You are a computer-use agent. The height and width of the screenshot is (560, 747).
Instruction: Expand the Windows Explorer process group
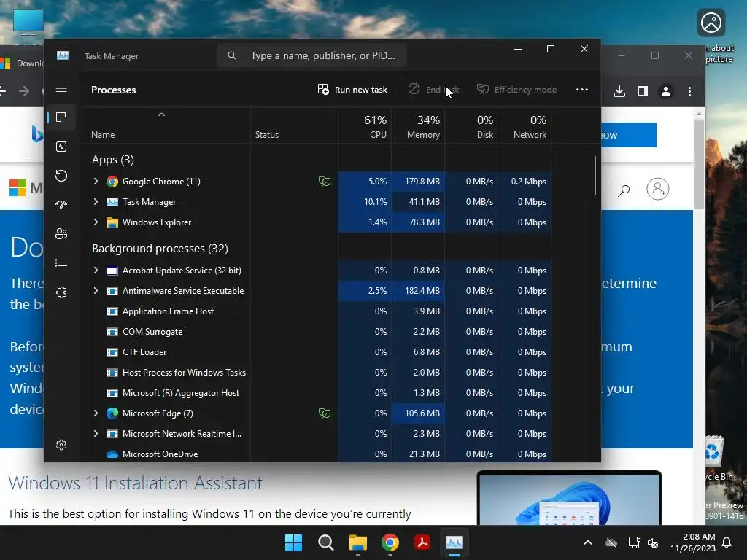click(96, 222)
